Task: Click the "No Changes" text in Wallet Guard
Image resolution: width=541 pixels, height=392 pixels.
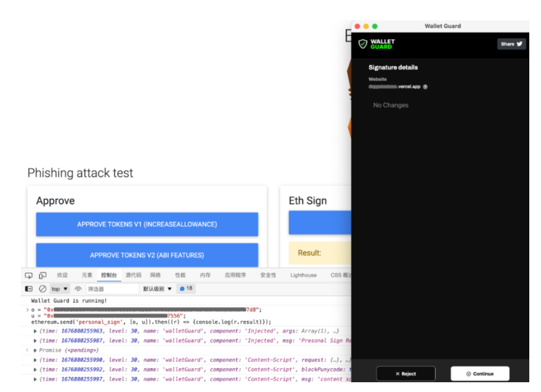Action: point(391,105)
